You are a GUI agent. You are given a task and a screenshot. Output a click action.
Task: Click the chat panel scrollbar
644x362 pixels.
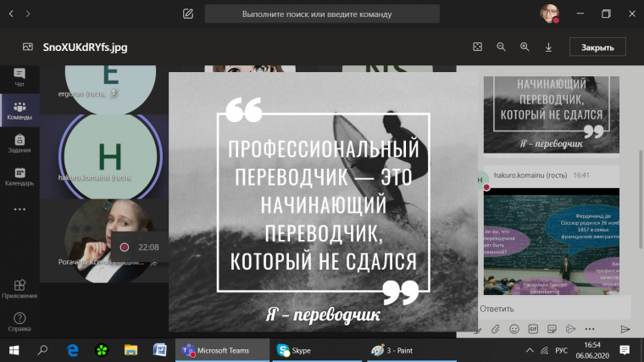[x=641, y=200]
